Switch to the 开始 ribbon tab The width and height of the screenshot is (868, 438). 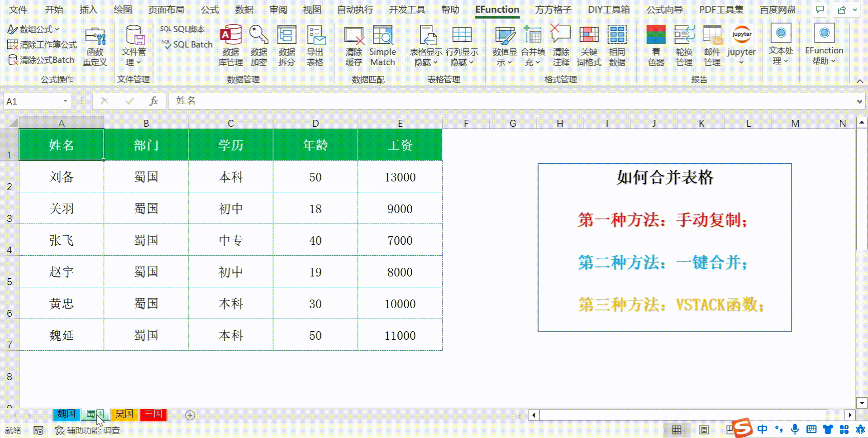54,10
